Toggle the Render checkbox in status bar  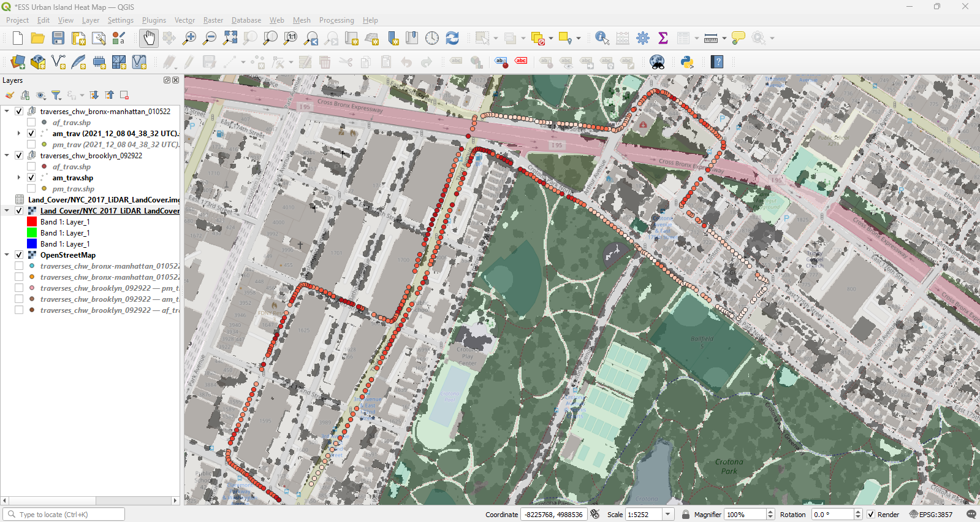coord(871,515)
